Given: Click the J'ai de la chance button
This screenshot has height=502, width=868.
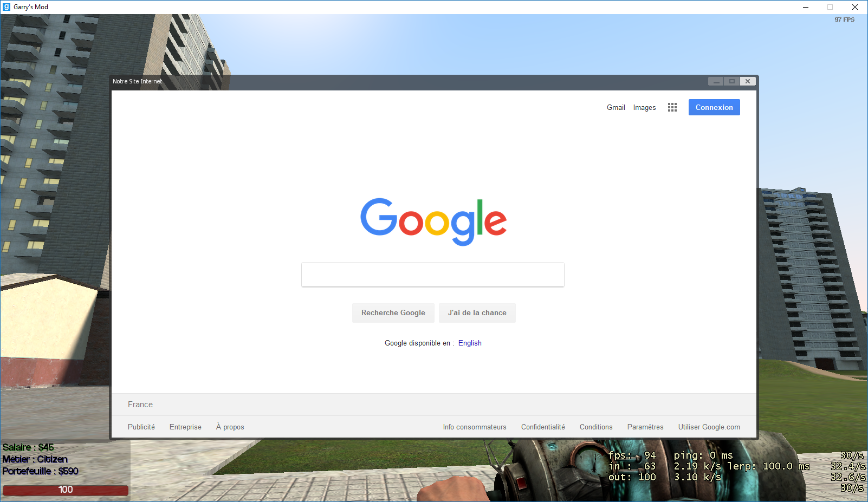Looking at the screenshot, I should 477,312.
